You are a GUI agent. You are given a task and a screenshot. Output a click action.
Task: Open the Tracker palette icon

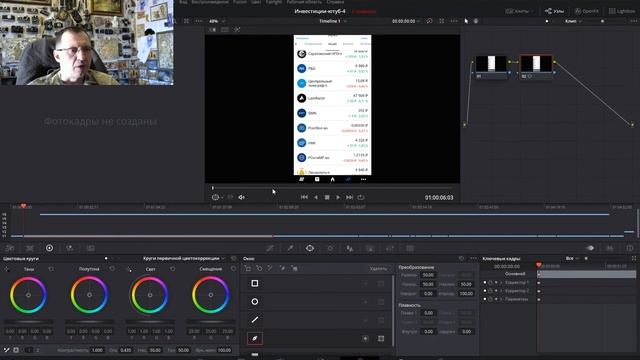tap(330, 248)
